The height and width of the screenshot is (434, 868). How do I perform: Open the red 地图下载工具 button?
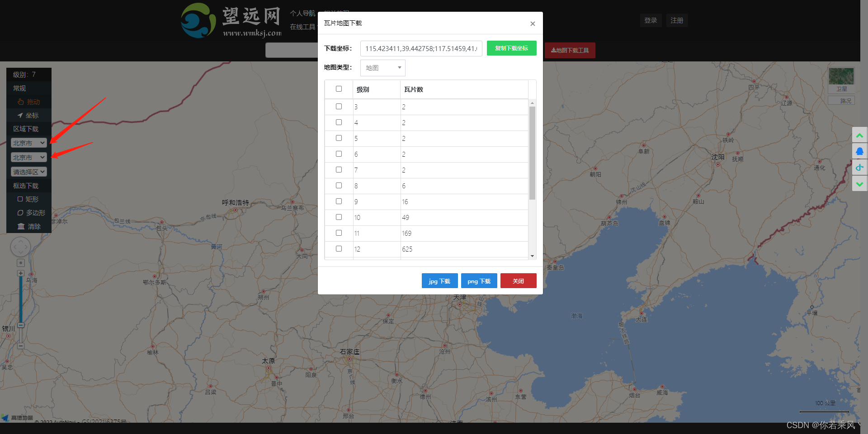(570, 50)
